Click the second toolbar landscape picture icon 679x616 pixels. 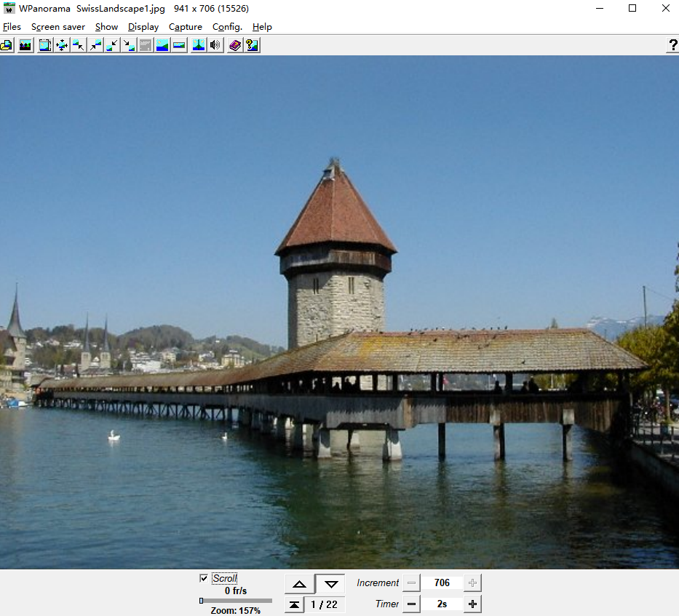point(25,45)
